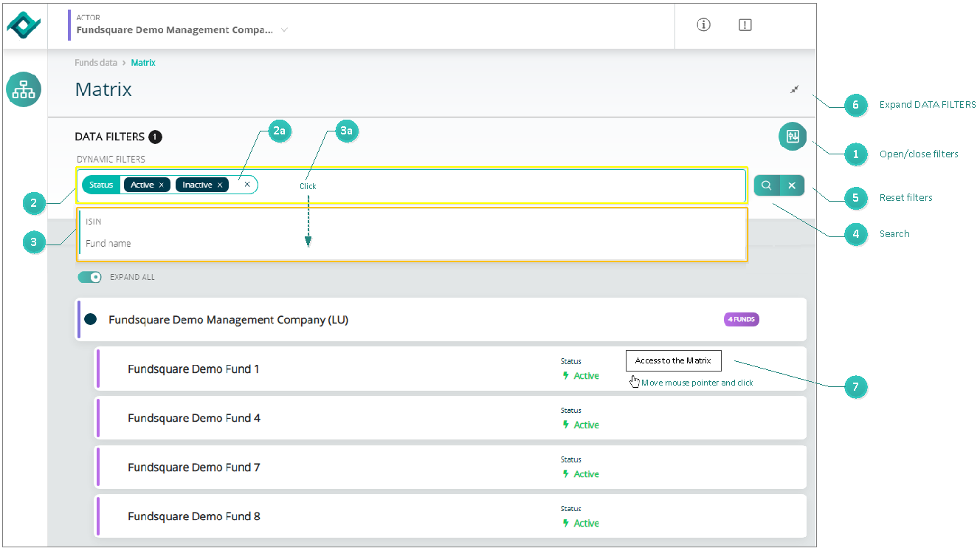
Task: Open the Actor dropdown chevron
Action: click(x=284, y=30)
